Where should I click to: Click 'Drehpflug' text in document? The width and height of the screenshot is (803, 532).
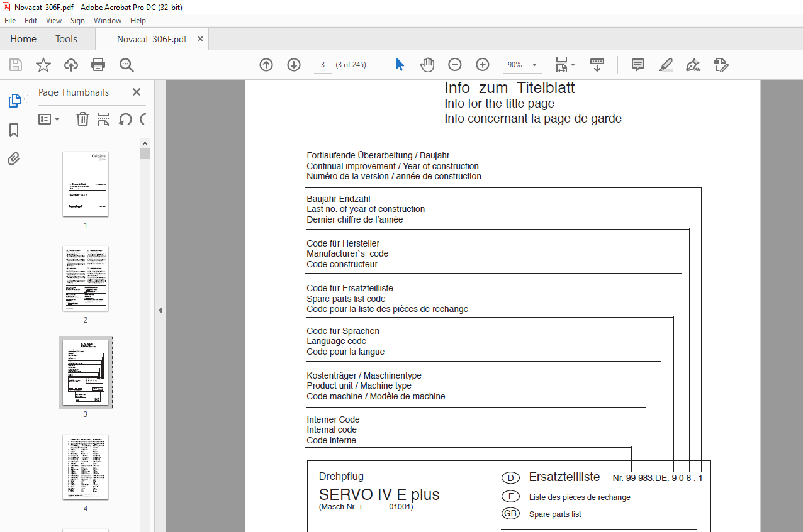pos(341,477)
